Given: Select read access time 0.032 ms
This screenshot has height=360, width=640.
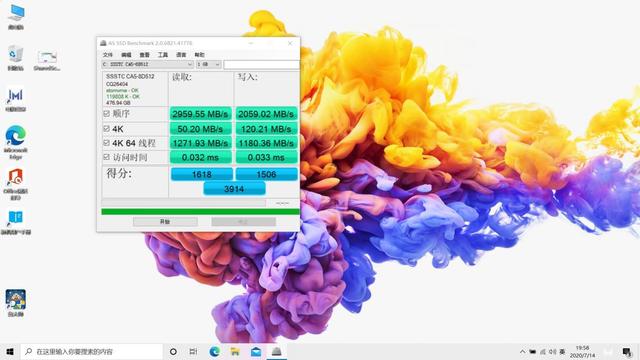Looking at the screenshot, I should [200, 158].
